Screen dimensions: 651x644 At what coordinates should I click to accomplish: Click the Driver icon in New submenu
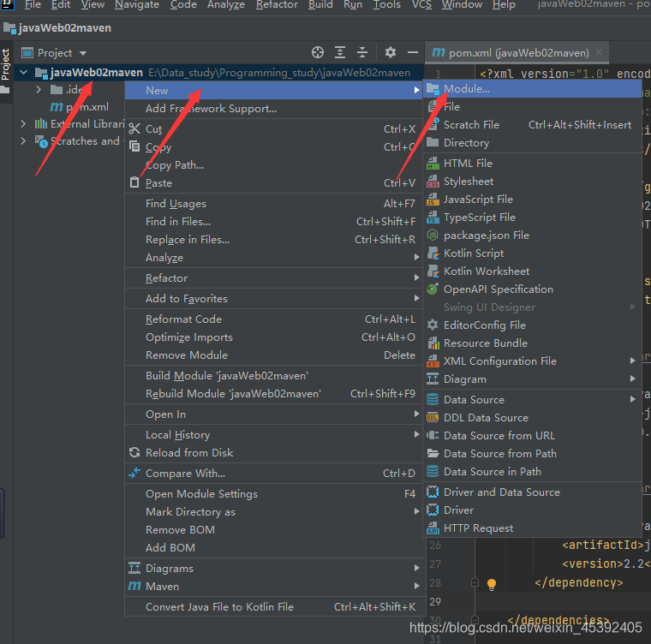tap(433, 510)
